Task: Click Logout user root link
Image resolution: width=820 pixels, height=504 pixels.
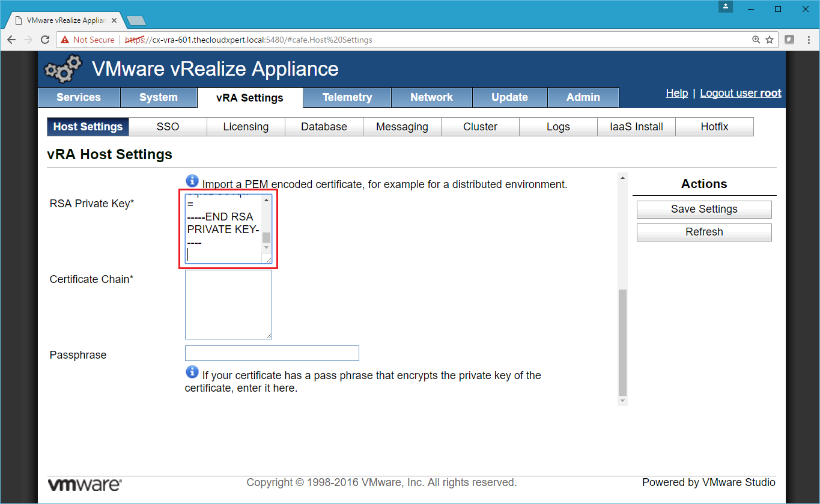Action: point(740,93)
